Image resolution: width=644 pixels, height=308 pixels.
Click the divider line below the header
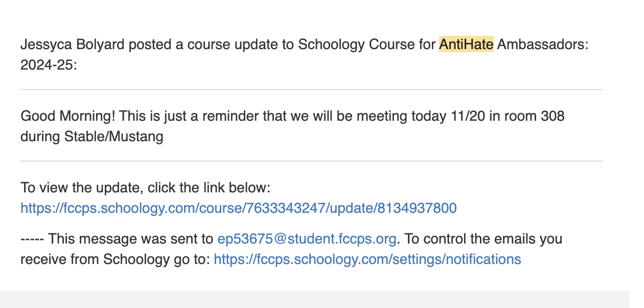(312, 90)
